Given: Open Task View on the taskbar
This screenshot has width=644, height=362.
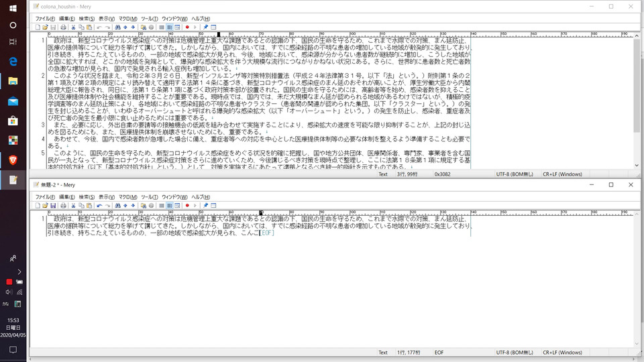Looking at the screenshot, I should click(13, 42).
